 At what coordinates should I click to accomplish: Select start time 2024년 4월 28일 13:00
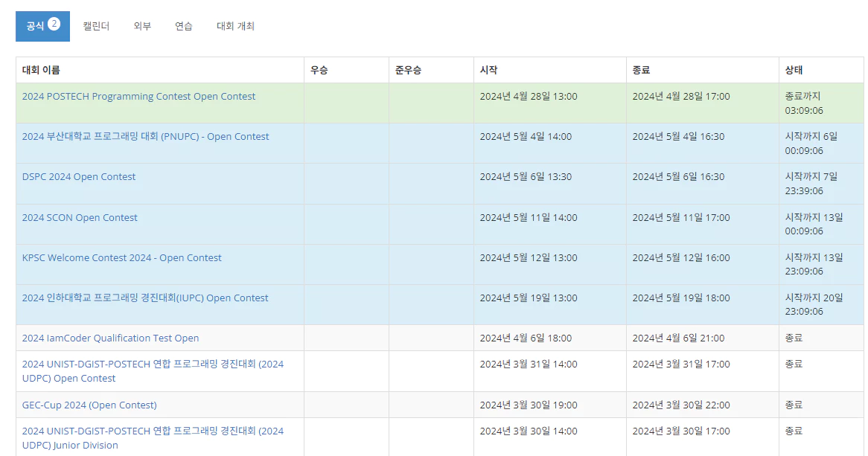click(529, 96)
